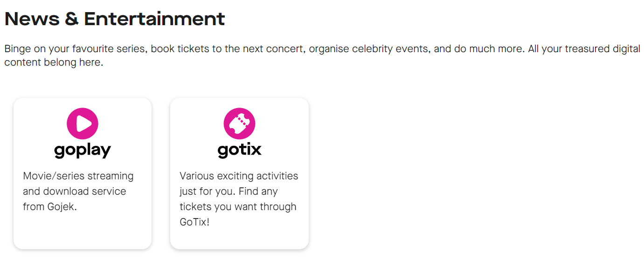Click GoTix's exciting activities description text
644x273 pixels.
[x=239, y=198]
